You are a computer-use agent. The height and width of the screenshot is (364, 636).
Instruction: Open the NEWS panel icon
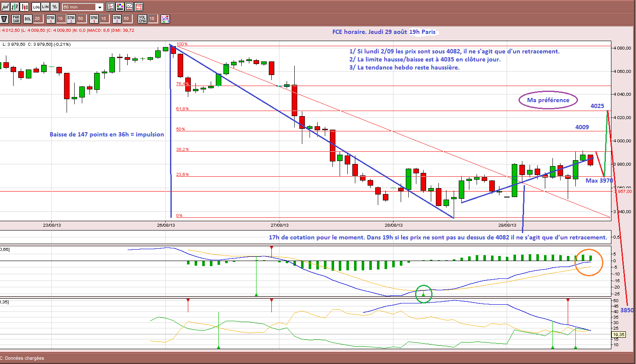[139, 7]
